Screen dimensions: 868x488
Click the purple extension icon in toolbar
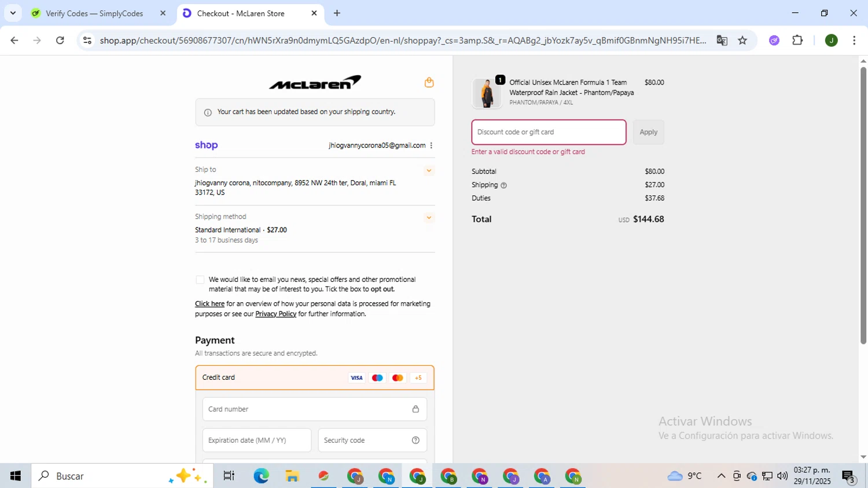[774, 40]
